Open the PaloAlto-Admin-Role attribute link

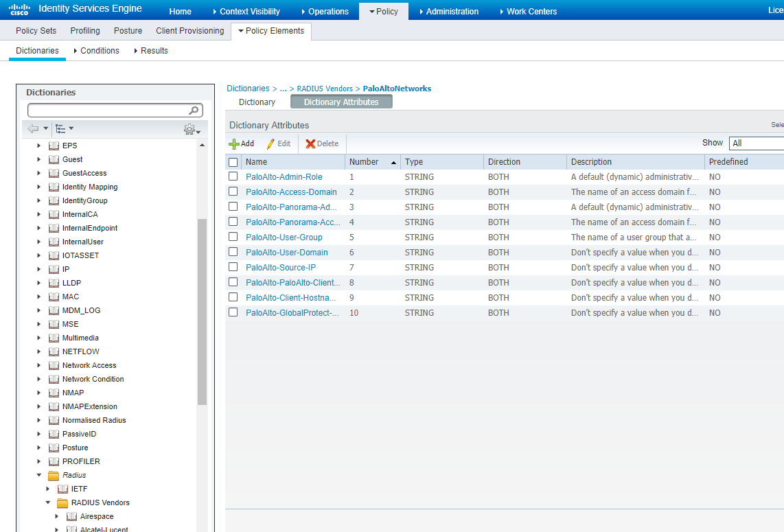click(x=284, y=177)
